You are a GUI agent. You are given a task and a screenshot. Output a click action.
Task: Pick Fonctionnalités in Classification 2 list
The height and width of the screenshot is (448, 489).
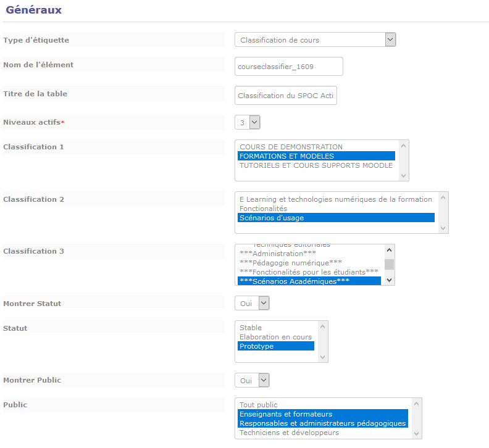click(263, 209)
